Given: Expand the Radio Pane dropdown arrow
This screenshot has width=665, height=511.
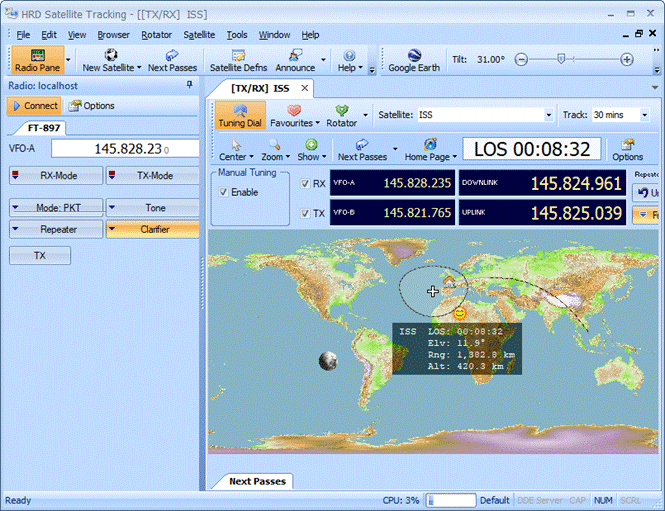Looking at the screenshot, I should click(x=68, y=60).
